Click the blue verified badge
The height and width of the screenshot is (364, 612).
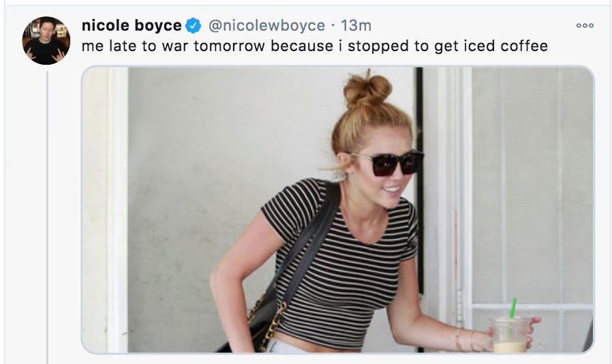(x=193, y=26)
